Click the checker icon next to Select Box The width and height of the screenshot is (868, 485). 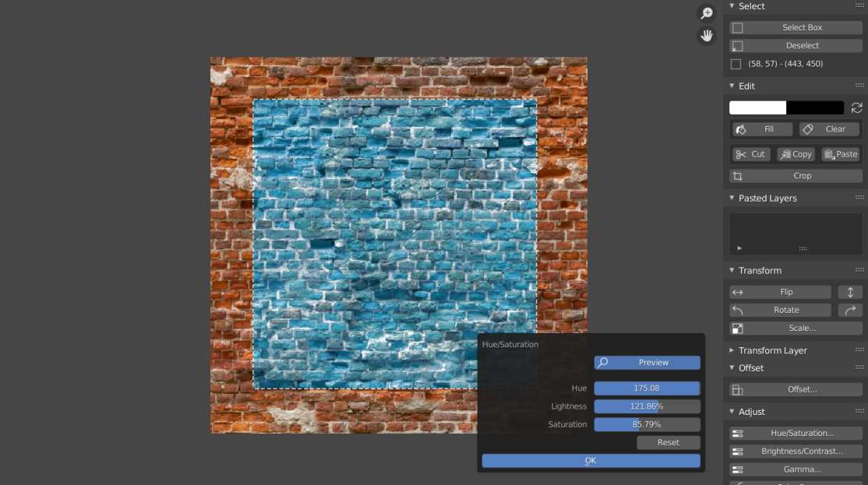pos(737,27)
